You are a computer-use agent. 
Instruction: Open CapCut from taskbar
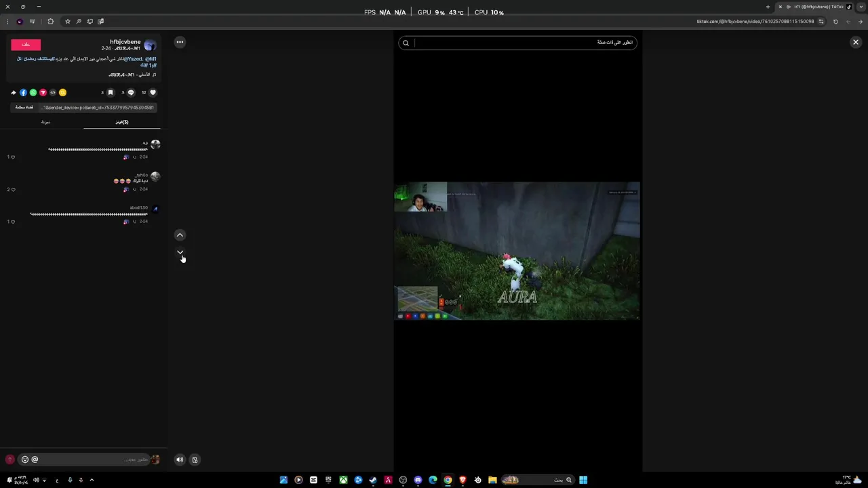[313, 480]
